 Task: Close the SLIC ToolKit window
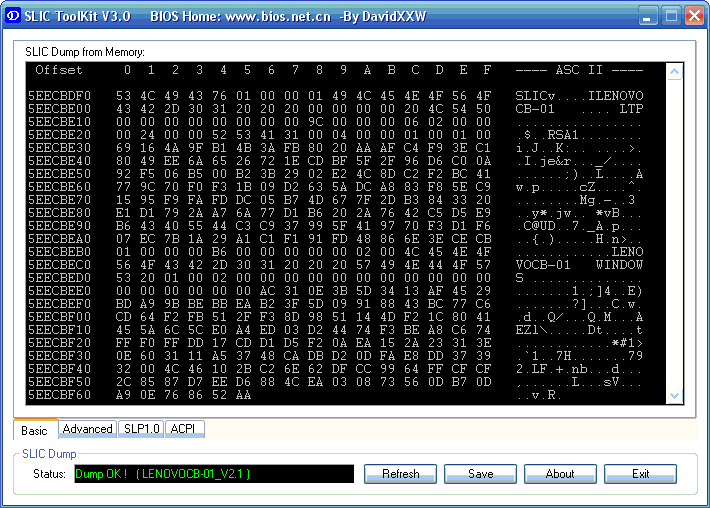[694, 16]
